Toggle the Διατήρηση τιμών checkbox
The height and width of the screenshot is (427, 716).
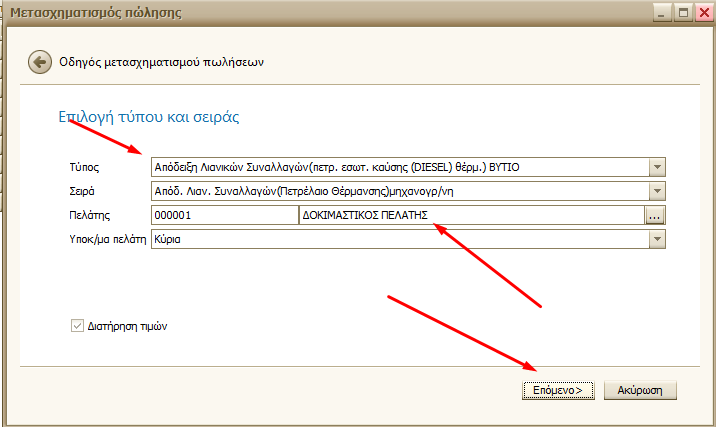tap(78, 326)
